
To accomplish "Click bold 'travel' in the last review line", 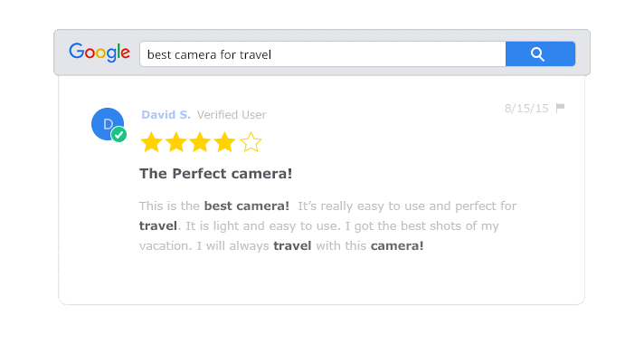I will (292, 245).
